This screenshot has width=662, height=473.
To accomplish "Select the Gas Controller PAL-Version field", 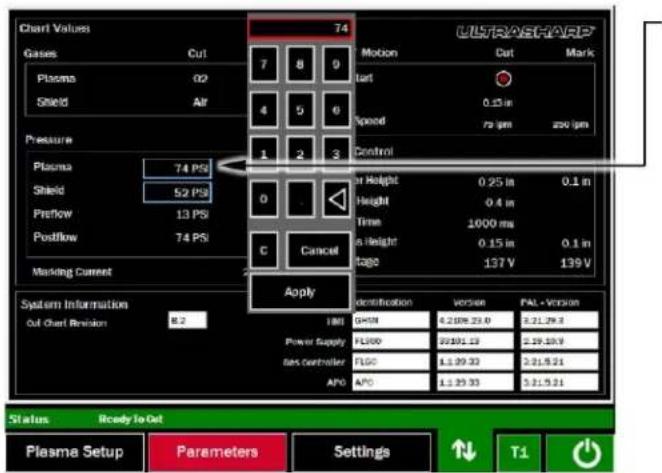I will (559, 362).
